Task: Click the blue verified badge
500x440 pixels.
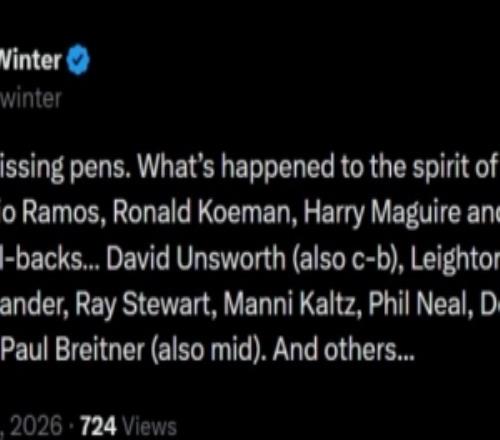Action: coord(77,59)
